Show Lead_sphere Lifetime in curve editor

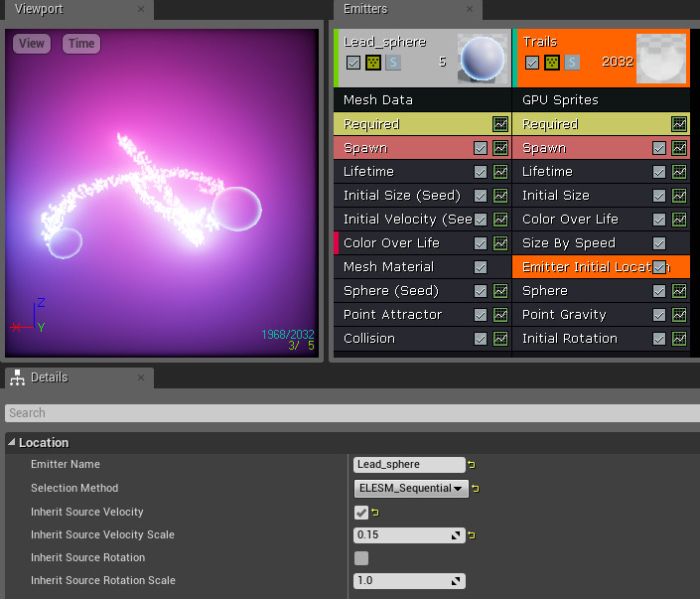[x=500, y=172]
